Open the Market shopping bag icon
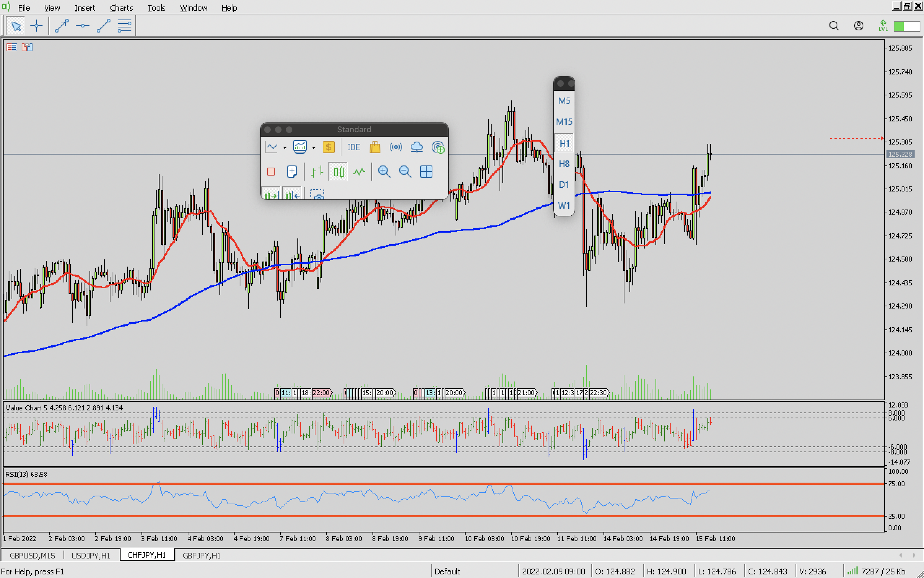Screen dimensions: 924x578 (375, 147)
